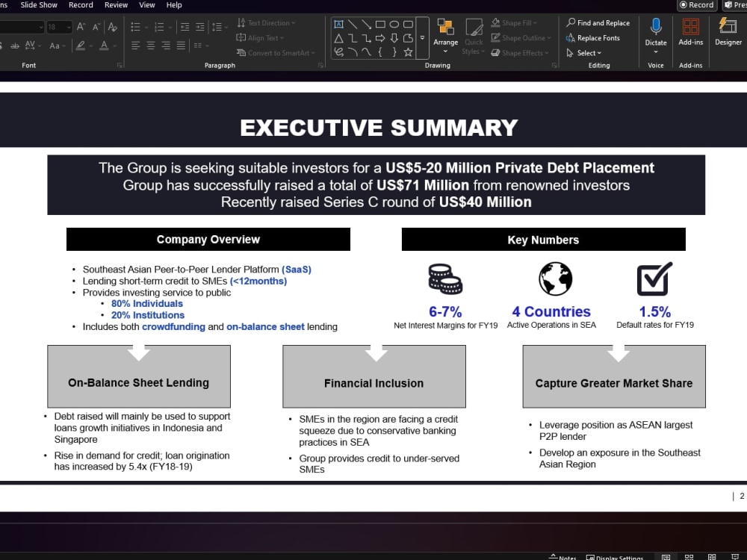Select the Company Overview header box
The width and height of the screenshot is (747, 560).
pos(208,239)
